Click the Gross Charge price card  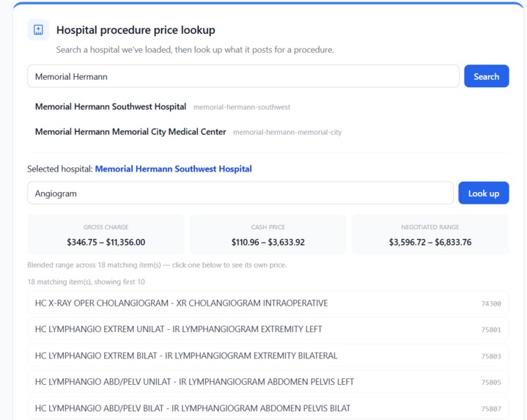106,235
